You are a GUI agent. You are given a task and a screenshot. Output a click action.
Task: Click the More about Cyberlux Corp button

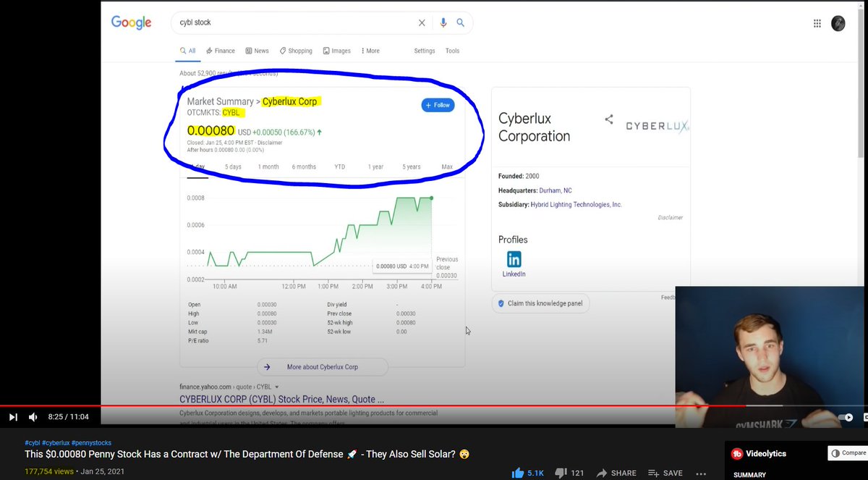[323, 367]
